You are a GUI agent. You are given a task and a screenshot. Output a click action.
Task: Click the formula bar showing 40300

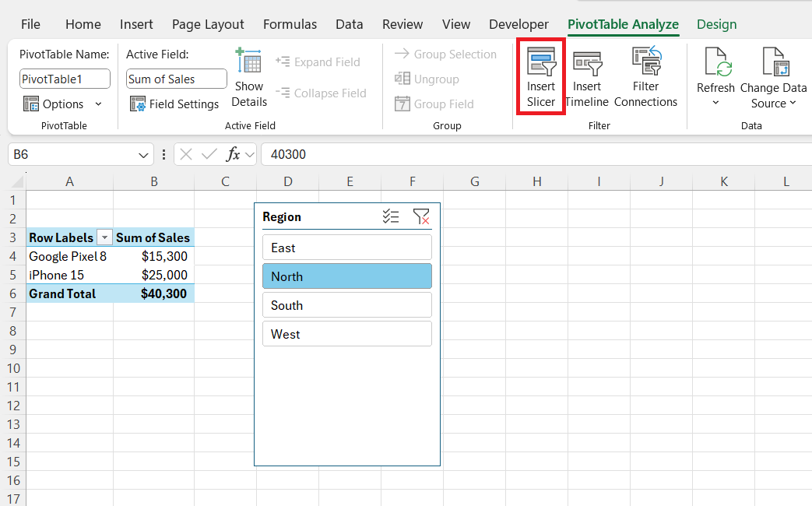pyautogui.click(x=536, y=154)
